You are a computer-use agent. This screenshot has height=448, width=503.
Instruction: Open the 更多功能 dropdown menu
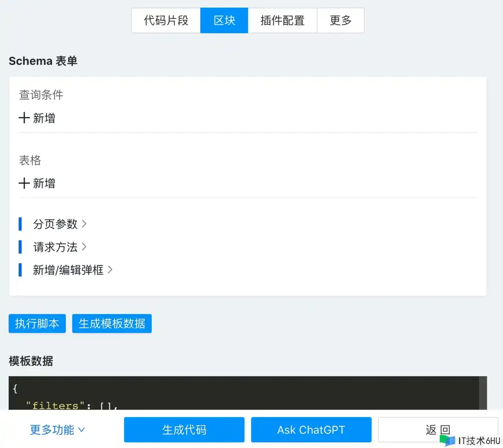pyautogui.click(x=57, y=430)
